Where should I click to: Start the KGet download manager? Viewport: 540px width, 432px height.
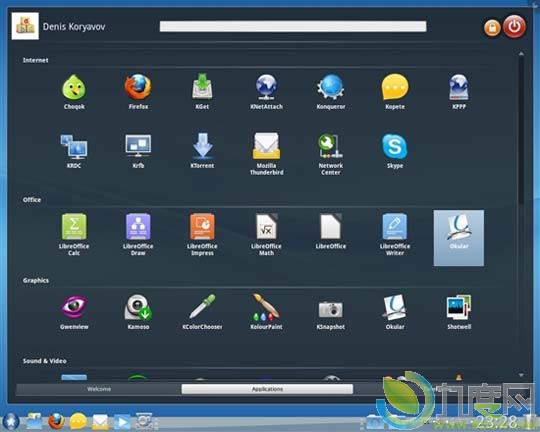click(202, 92)
